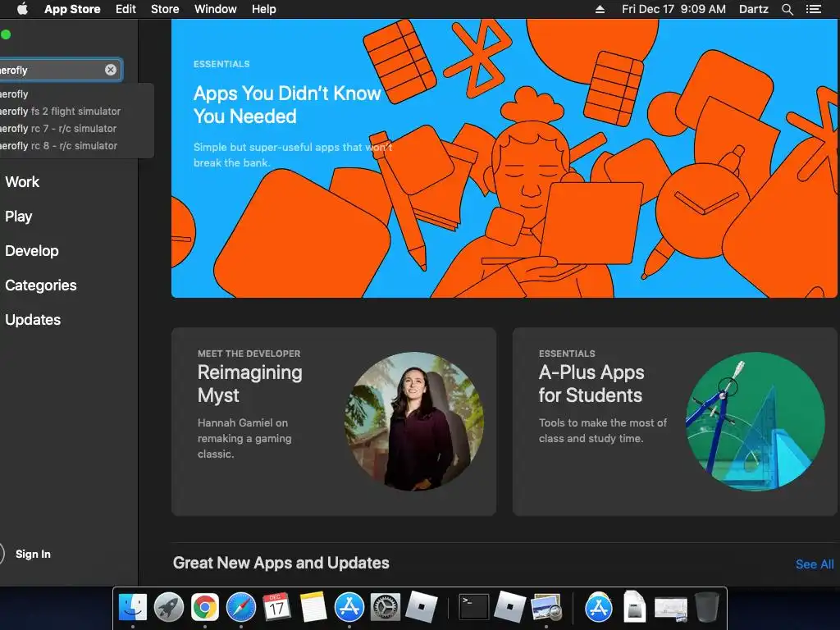Open Spotlight search magnifier icon
Viewport: 840px width, 630px height.
pos(787,9)
